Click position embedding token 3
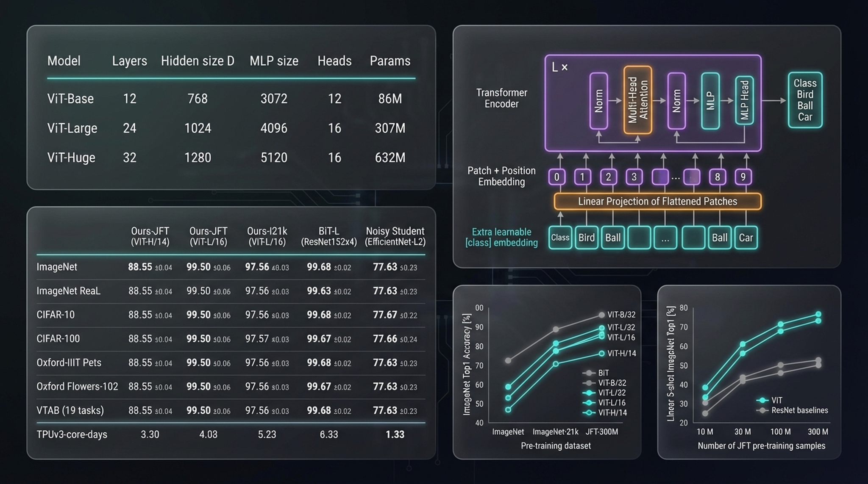The width and height of the screenshot is (868, 484). point(634,177)
